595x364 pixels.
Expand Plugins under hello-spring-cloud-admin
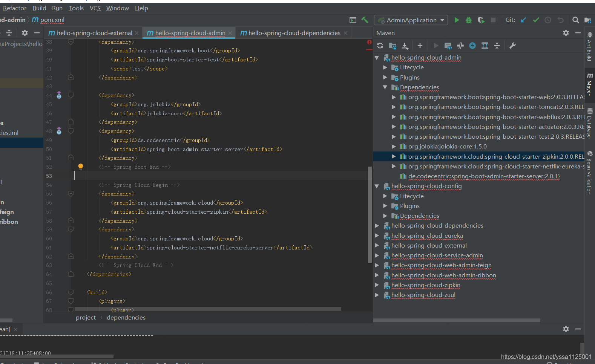click(385, 77)
